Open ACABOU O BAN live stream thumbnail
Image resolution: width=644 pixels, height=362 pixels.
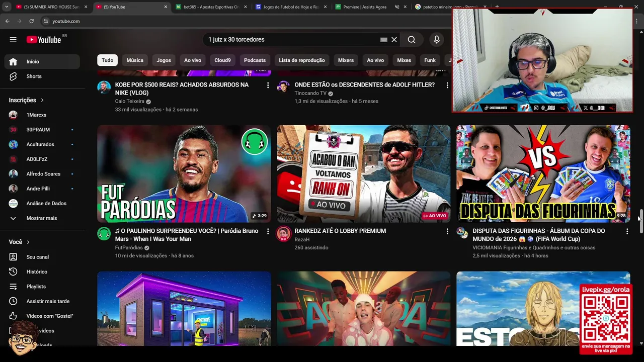click(363, 174)
